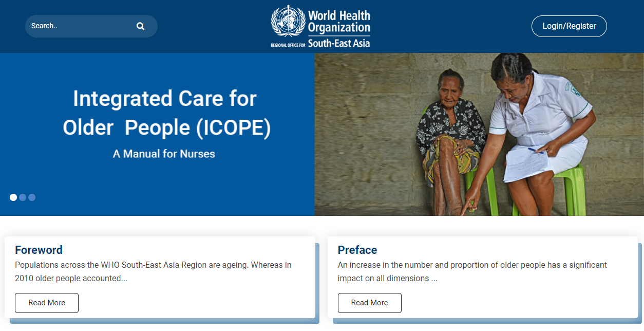The image size is (644, 331).
Task: Select the Foreword card description text
Action: (x=153, y=270)
